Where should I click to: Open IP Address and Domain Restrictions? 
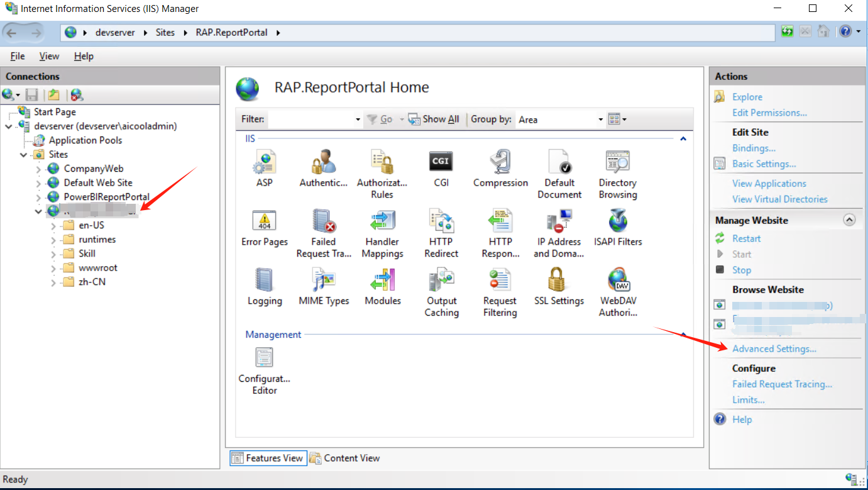point(559,234)
